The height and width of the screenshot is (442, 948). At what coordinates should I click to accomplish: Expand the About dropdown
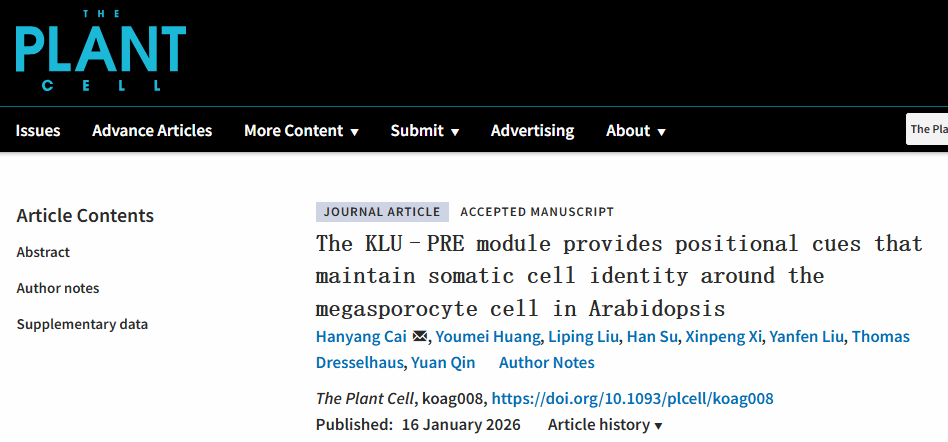point(636,131)
